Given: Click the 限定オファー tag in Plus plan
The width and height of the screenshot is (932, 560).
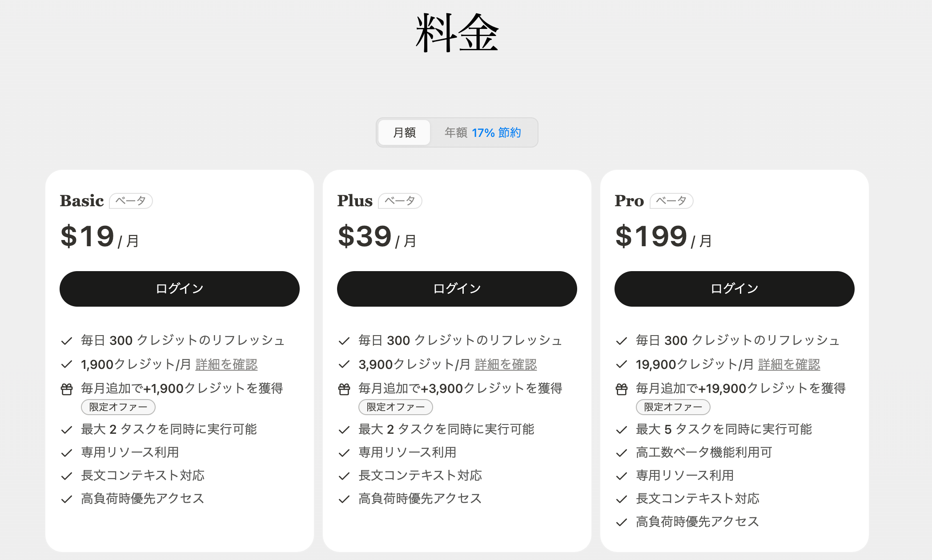Looking at the screenshot, I should click(396, 407).
